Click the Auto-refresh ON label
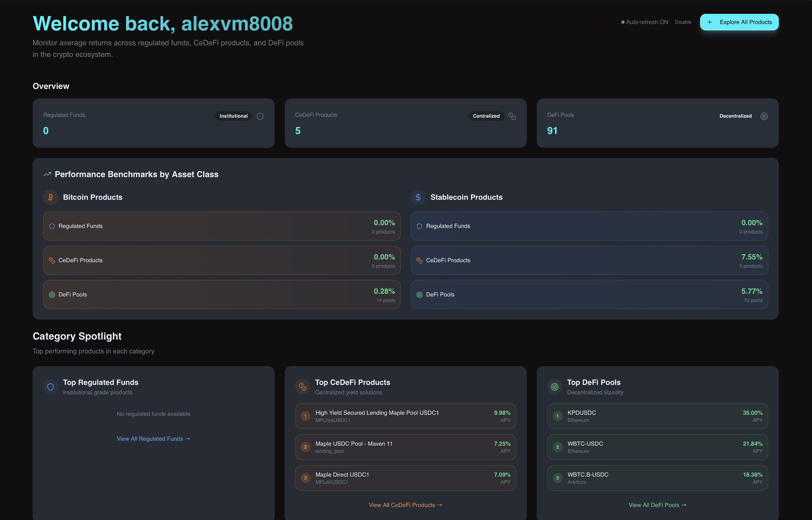This screenshot has height=520, width=812. [647, 22]
